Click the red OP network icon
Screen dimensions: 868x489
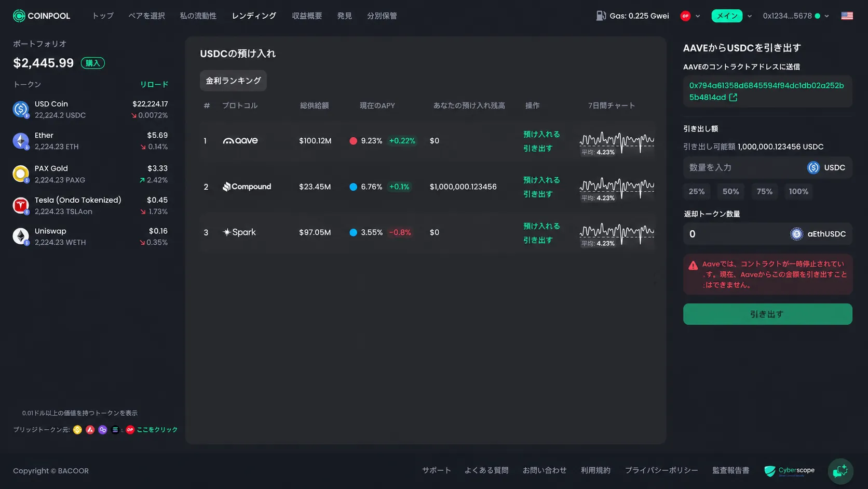pos(685,16)
